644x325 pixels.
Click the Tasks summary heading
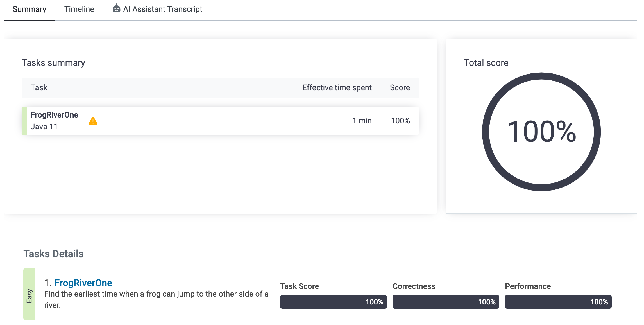click(53, 63)
